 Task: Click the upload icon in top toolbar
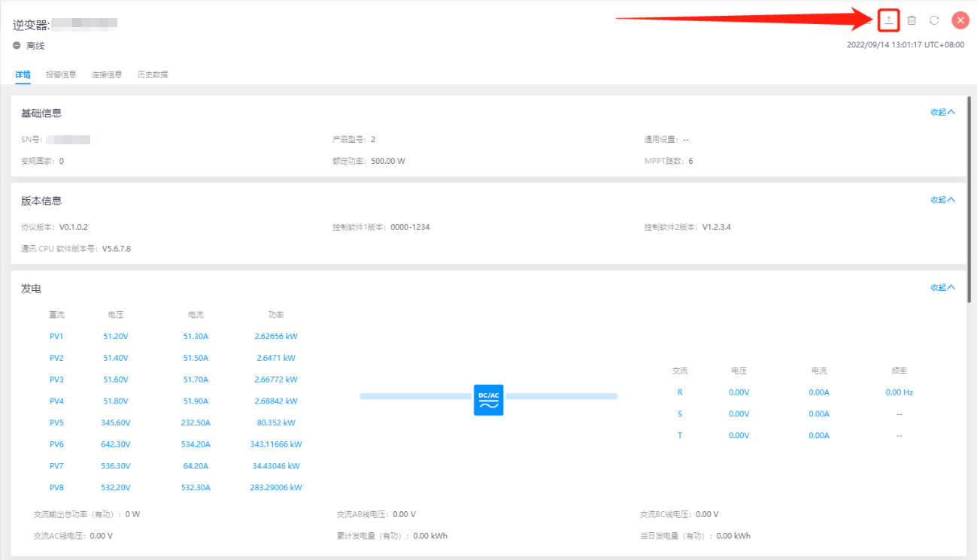click(888, 20)
